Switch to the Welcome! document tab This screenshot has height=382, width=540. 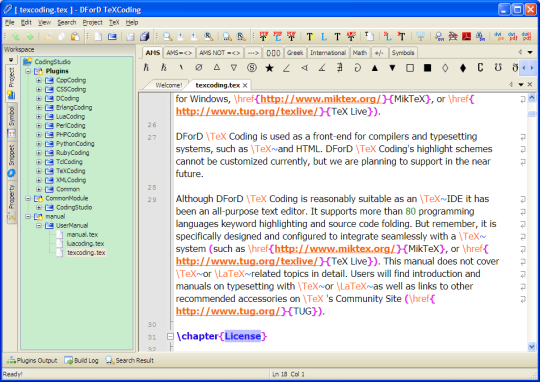pos(168,85)
